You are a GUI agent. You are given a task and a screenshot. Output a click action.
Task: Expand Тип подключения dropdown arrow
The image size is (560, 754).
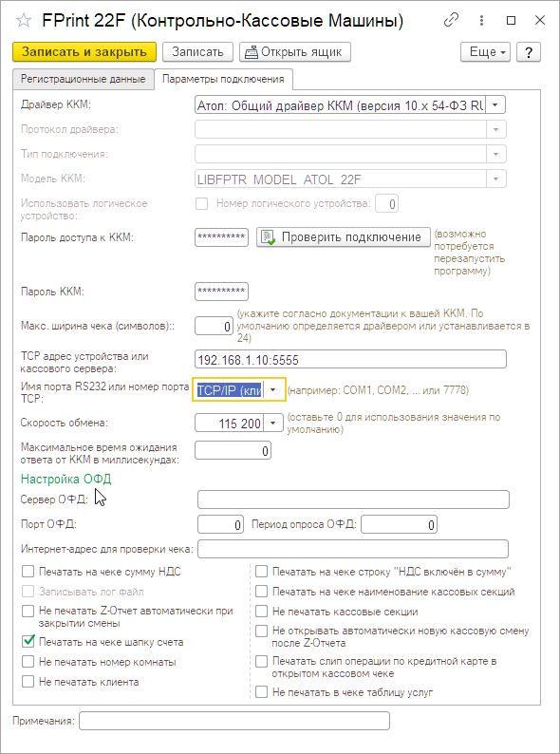click(496, 155)
